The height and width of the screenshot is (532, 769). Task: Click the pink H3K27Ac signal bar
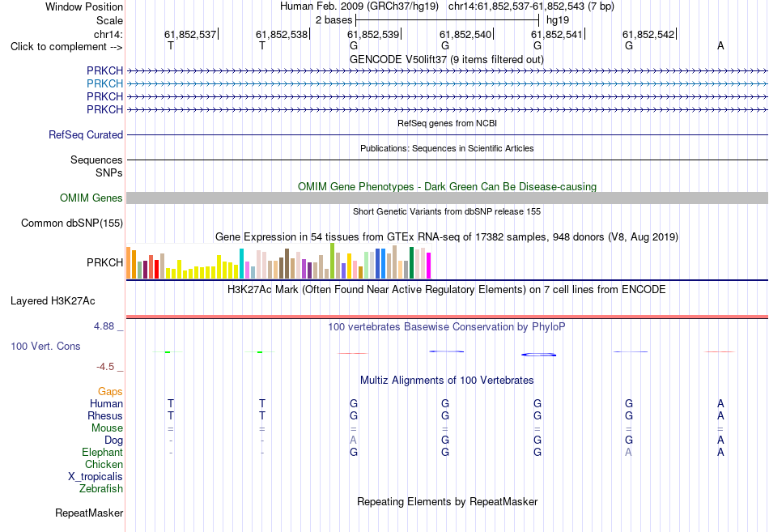coord(447,317)
